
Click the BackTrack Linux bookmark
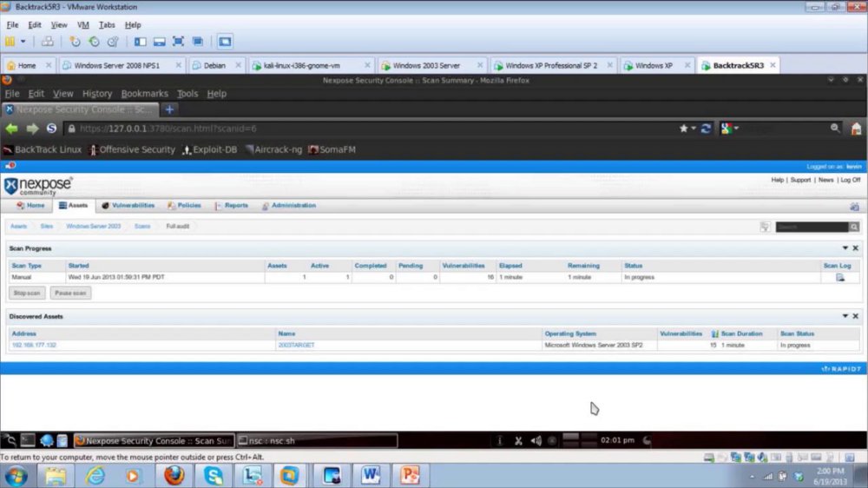pos(43,149)
